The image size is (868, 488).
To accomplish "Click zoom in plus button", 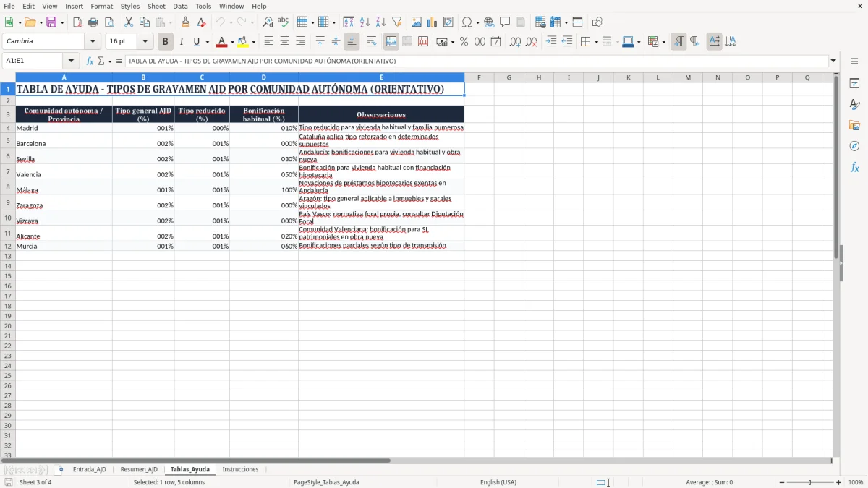I will [839, 482].
